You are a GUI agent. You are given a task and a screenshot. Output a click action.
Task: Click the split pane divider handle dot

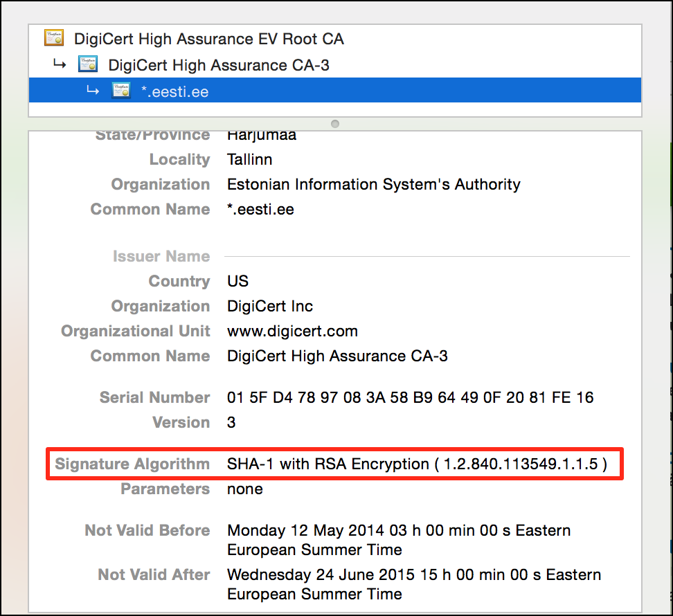click(335, 124)
